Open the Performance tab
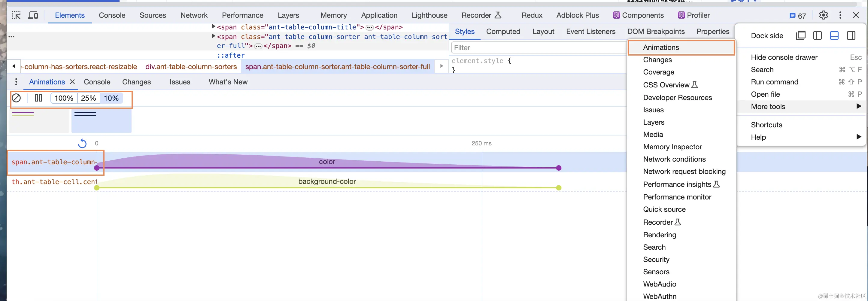 coord(242,15)
